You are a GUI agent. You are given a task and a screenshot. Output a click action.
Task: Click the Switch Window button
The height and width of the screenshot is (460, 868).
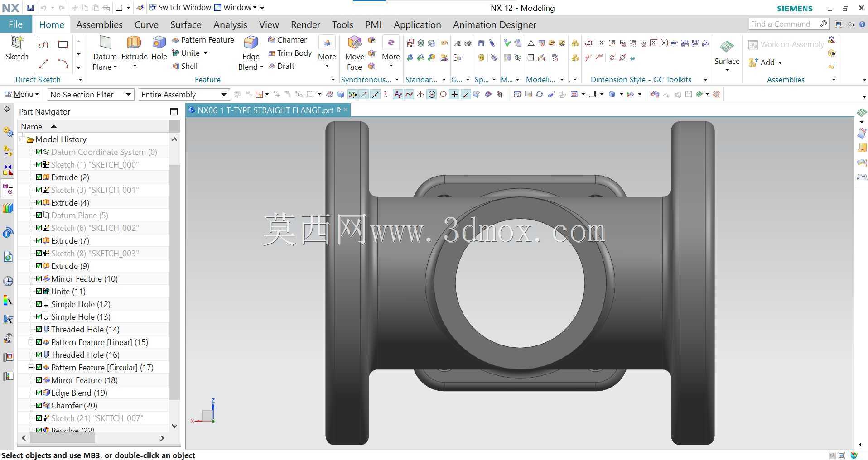(180, 7)
